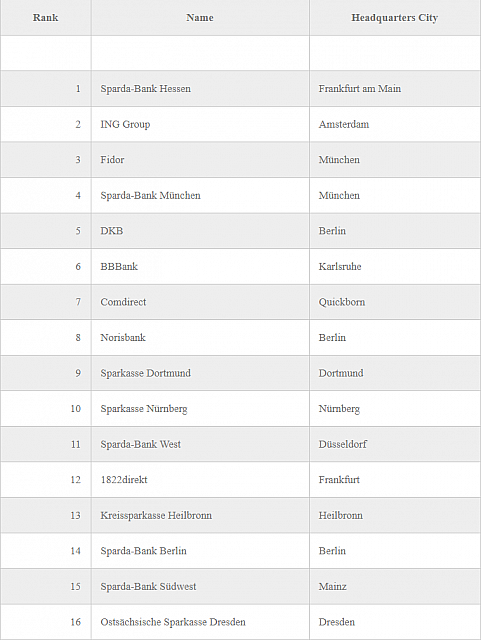
Task: Click Sparda-Bank München in Name column
Action: click(x=200, y=195)
